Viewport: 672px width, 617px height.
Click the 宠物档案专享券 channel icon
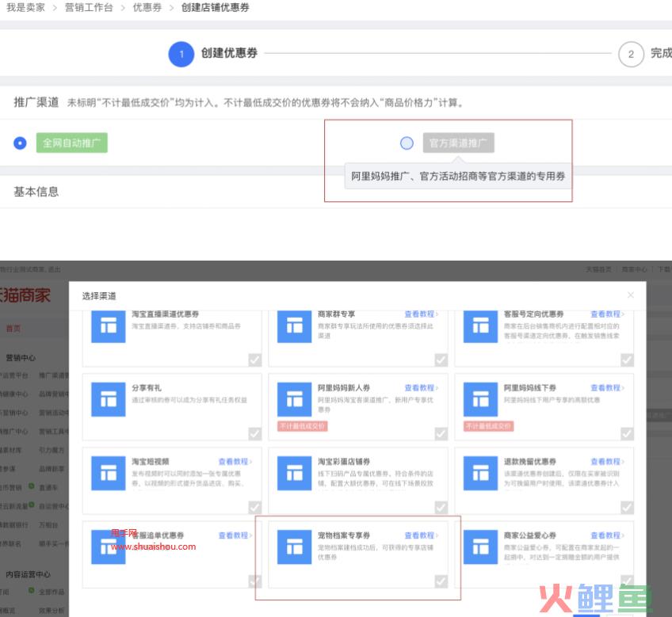point(295,547)
